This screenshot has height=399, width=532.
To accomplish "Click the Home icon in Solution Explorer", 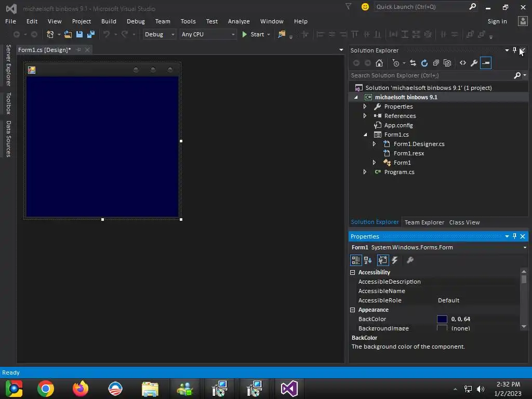I will point(379,63).
